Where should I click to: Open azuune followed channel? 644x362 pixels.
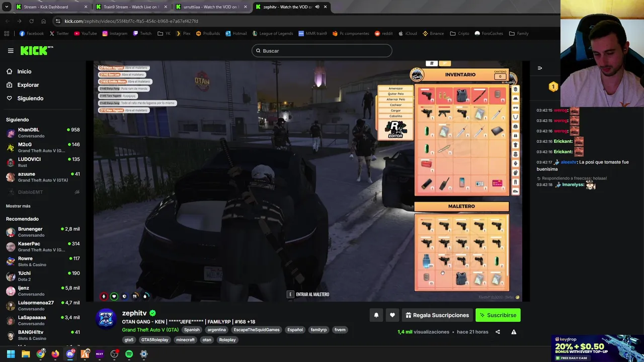click(43, 177)
